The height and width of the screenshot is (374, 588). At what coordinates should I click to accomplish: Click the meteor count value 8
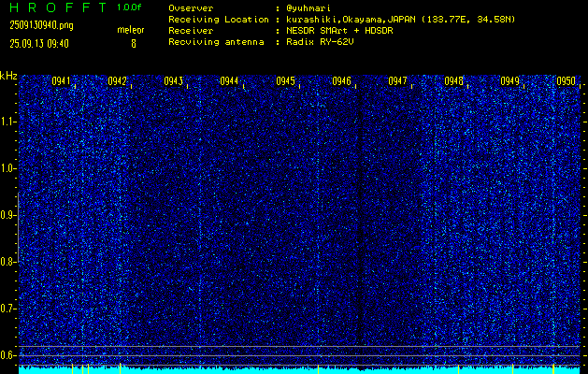click(134, 44)
